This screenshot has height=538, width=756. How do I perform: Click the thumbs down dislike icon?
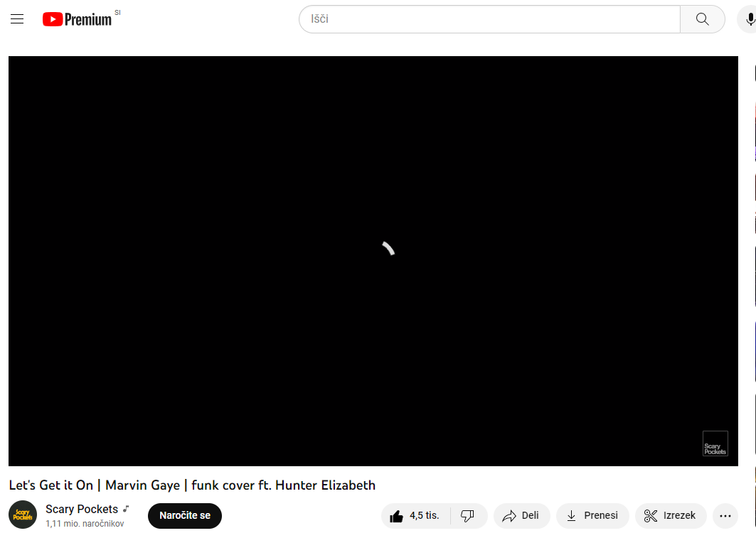[469, 515]
